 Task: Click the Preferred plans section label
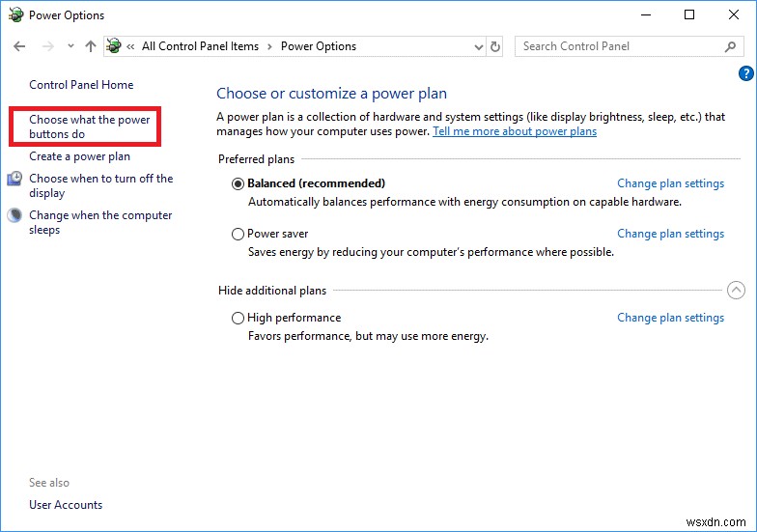pos(257,159)
